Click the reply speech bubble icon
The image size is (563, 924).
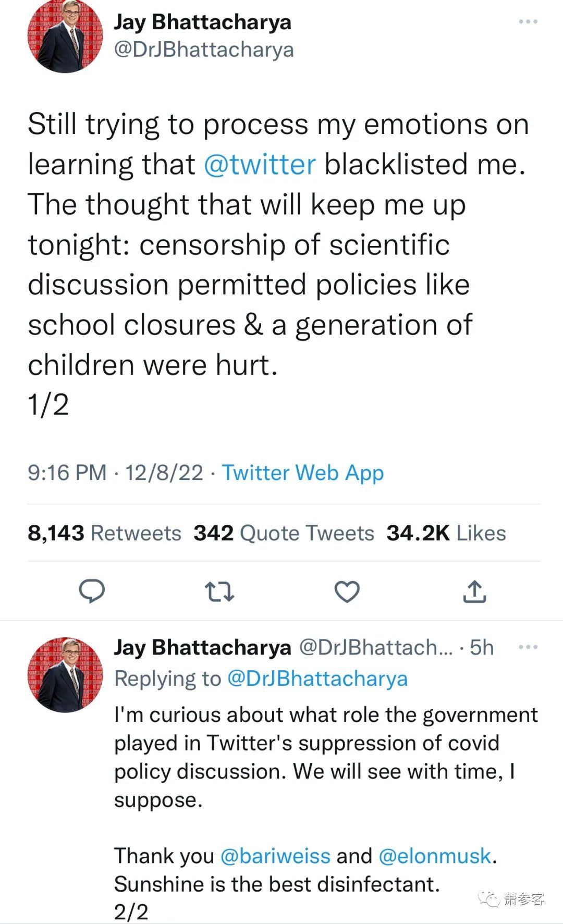92,591
